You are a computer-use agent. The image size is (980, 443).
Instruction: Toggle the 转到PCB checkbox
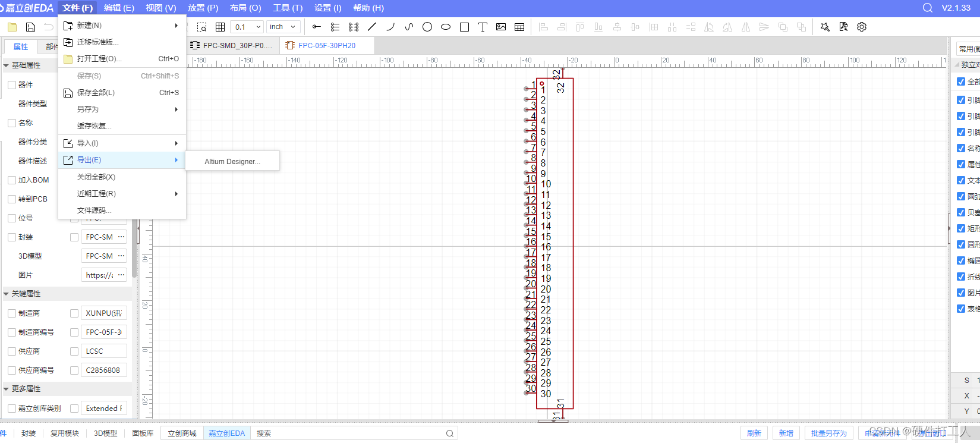pyautogui.click(x=12, y=199)
